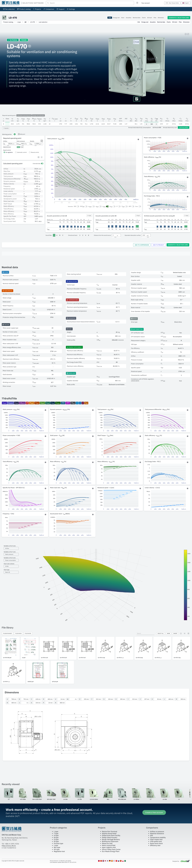This screenshot has height=868, width=192.
Task: Click Export button under results table
Action: tap(6, 128)
